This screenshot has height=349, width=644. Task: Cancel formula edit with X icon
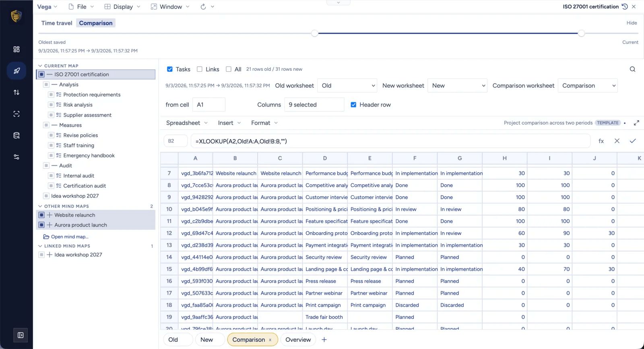617,141
